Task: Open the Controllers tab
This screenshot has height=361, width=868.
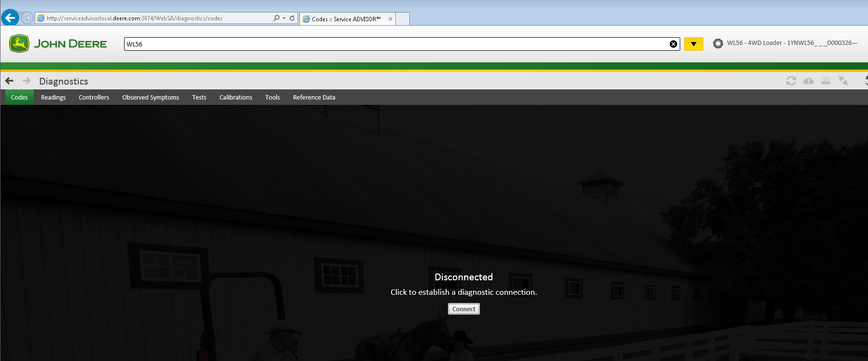Action: pos(94,97)
